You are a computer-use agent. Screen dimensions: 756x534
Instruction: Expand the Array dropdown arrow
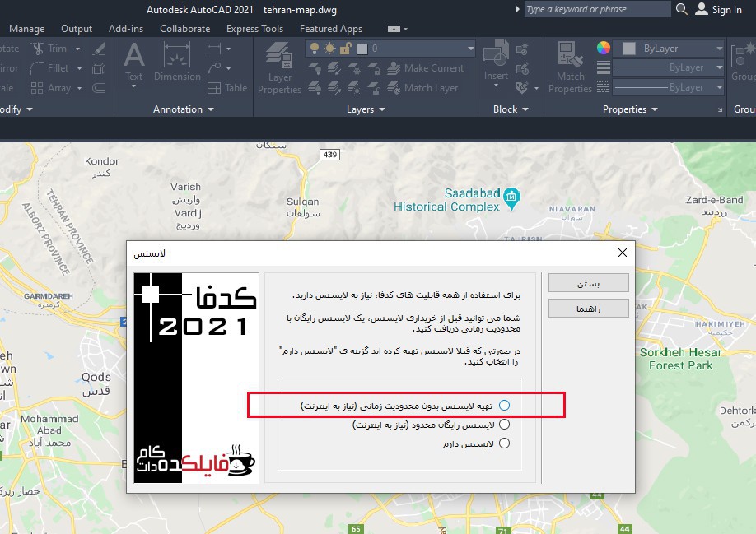click(80, 88)
